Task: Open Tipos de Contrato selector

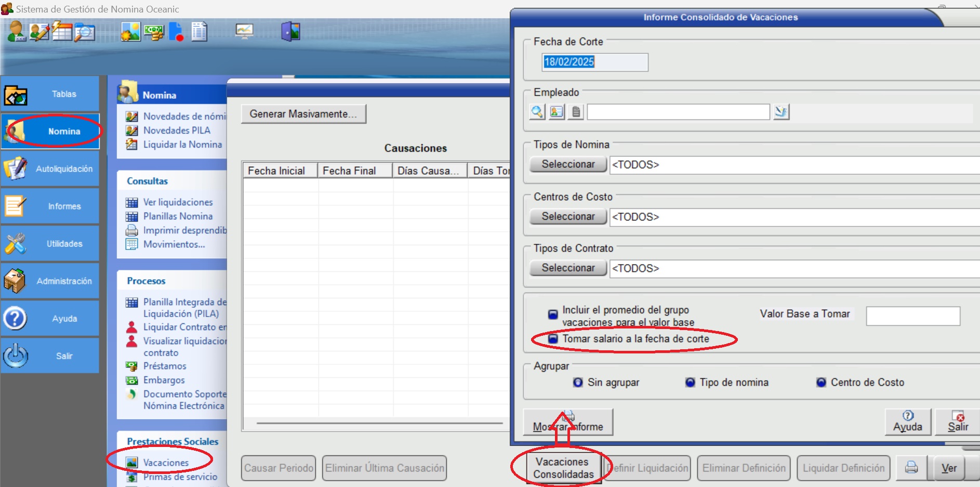Action: [568, 268]
